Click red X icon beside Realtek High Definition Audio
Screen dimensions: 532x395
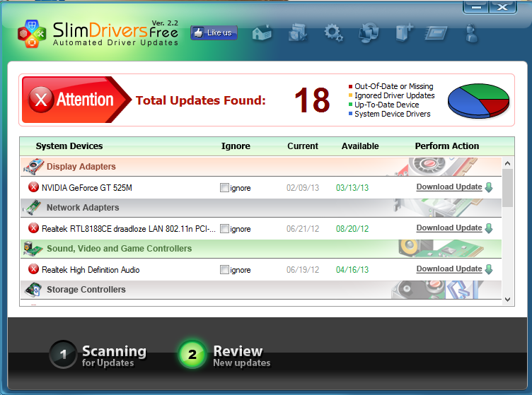[x=33, y=269]
